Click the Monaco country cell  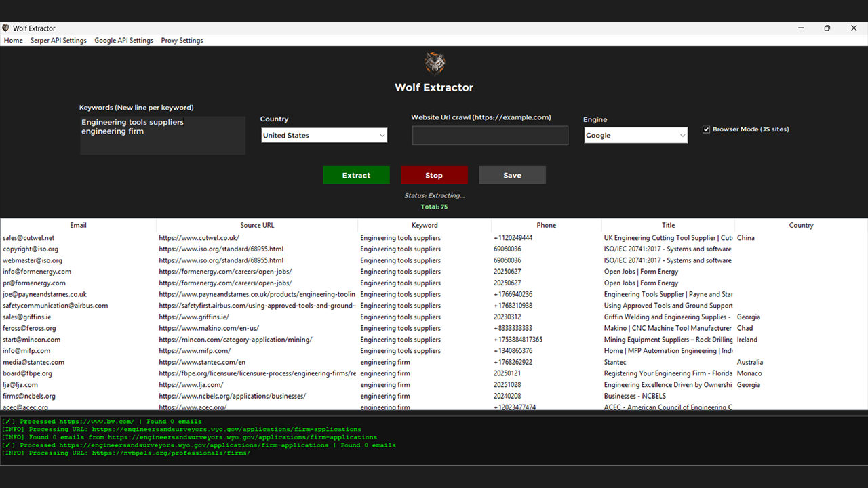pyautogui.click(x=749, y=373)
